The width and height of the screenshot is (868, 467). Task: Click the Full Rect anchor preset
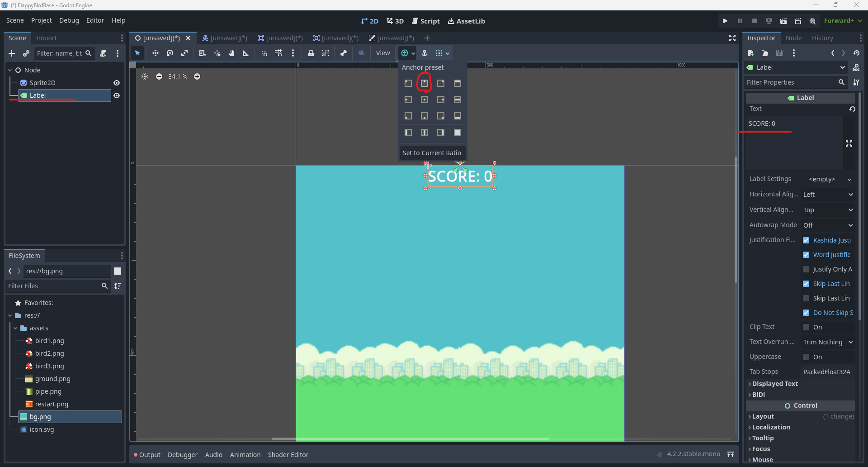[457, 133]
